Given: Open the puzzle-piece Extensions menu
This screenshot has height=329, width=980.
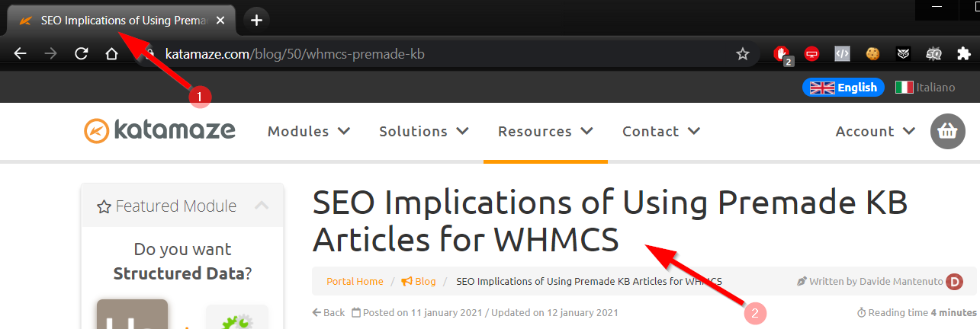Looking at the screenshot, I should pyautogui.click(x=964, y=54).
